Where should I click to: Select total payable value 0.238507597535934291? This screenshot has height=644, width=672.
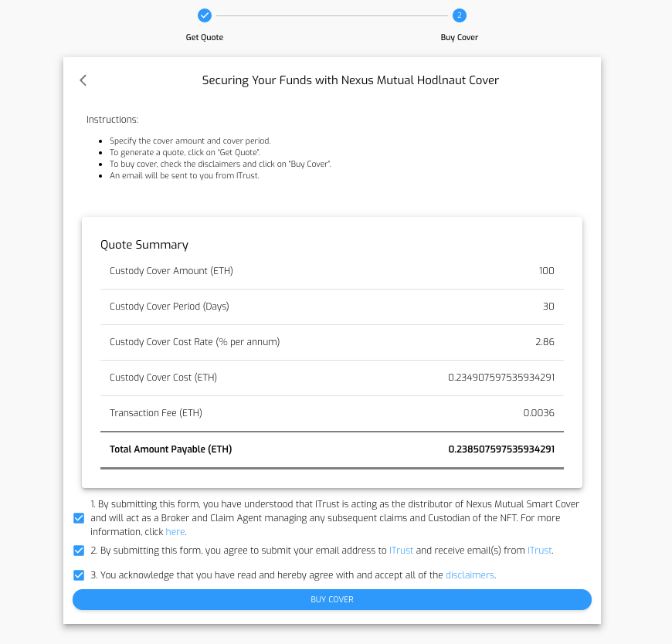pos(501,449)
